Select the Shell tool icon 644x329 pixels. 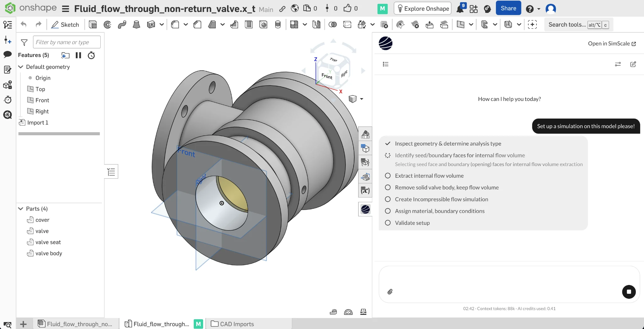[249, 25]
